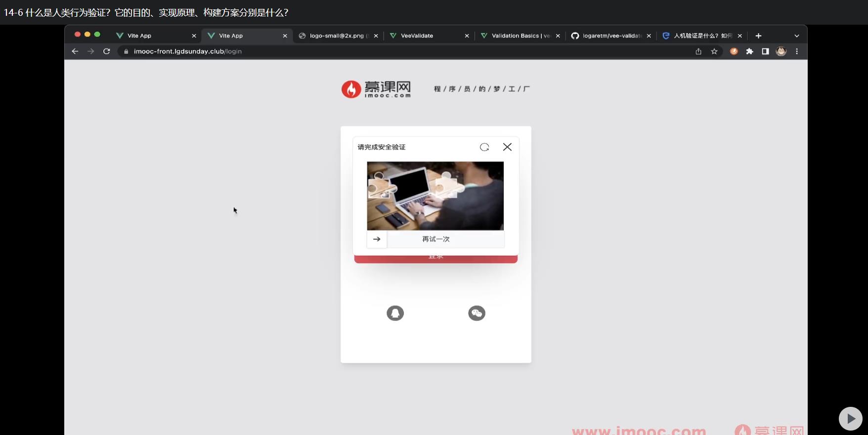The width and height of the screenshot is (868, 435).
Task: Share this page via share icon
Action: click(698, 51)
